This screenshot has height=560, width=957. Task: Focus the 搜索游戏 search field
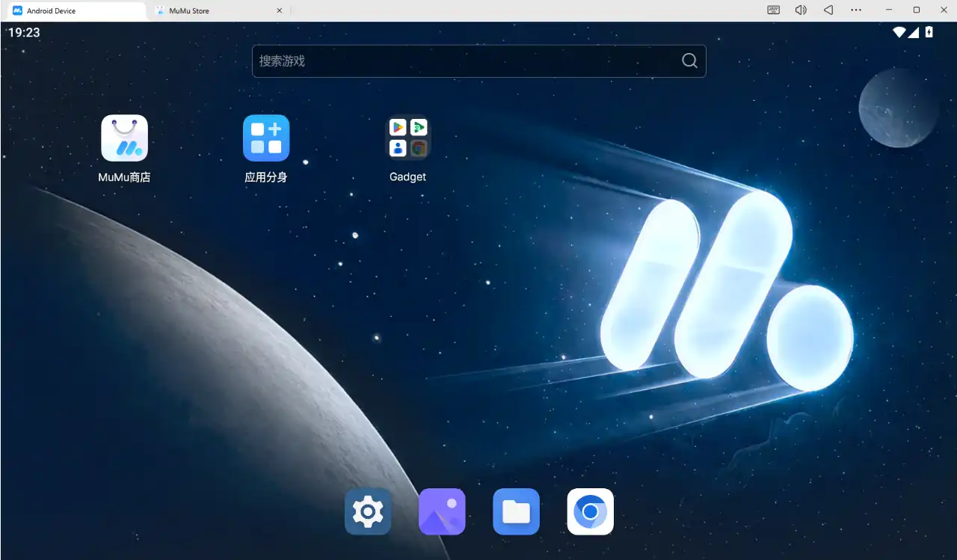click(479, 61)
